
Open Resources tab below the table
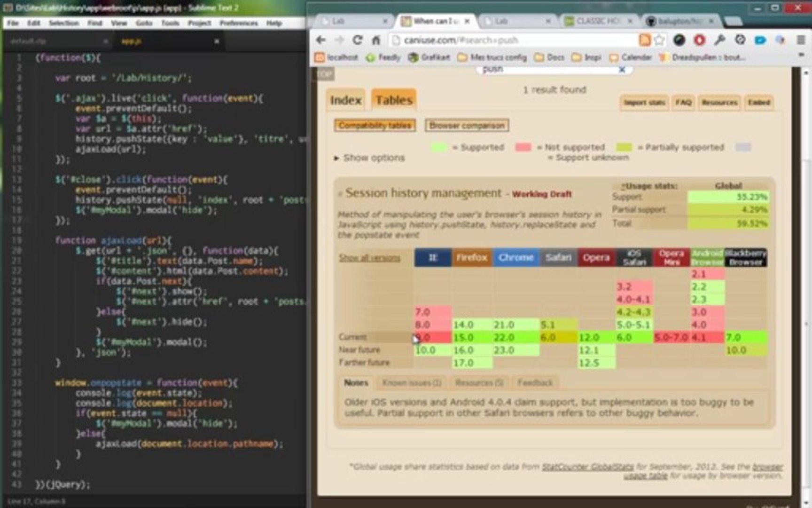coord(479,383)
